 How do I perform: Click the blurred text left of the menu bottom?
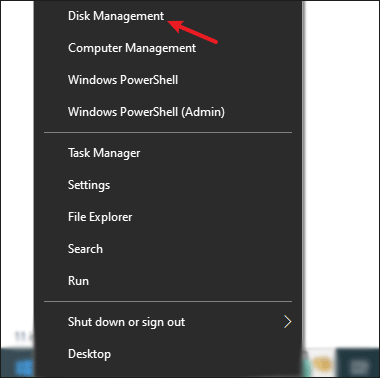coord(24,337)
